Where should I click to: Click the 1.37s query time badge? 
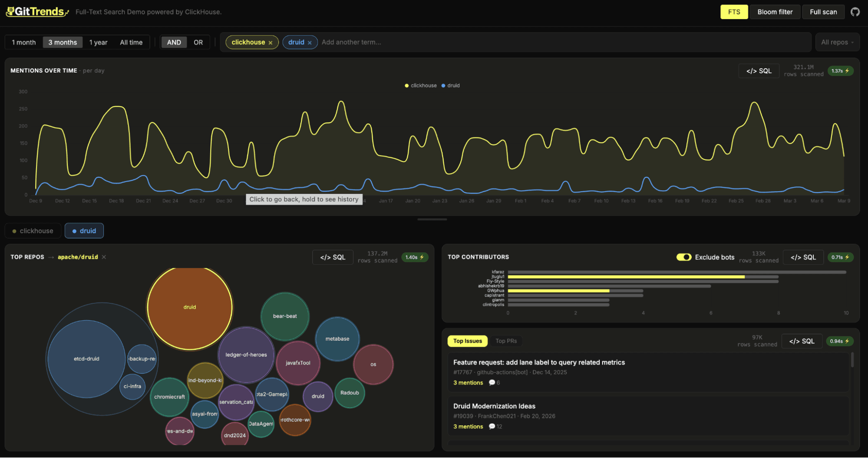click(x=840, y=71)
